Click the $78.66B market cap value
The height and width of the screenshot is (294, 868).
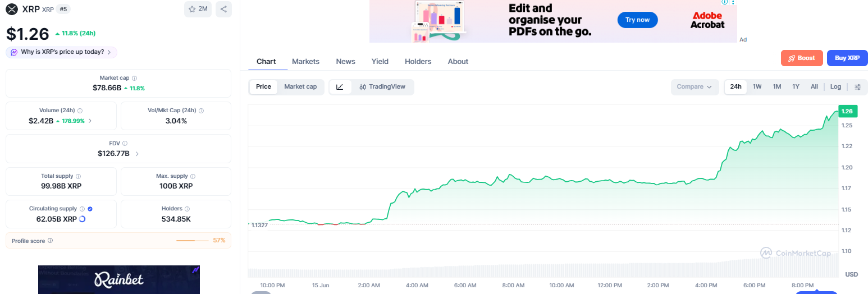107,88
